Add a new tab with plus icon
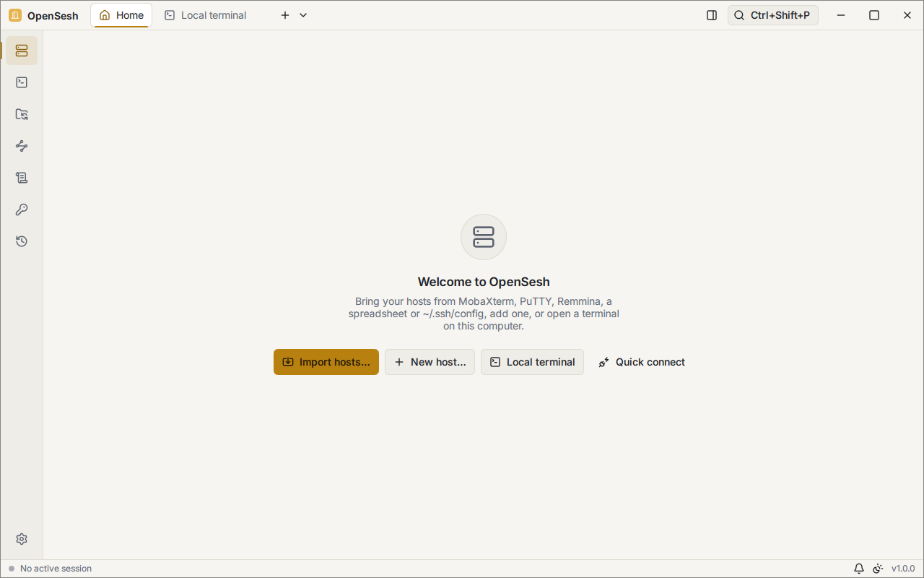Image resolution: width=924 pixels, height=578 pixels. 285,15
